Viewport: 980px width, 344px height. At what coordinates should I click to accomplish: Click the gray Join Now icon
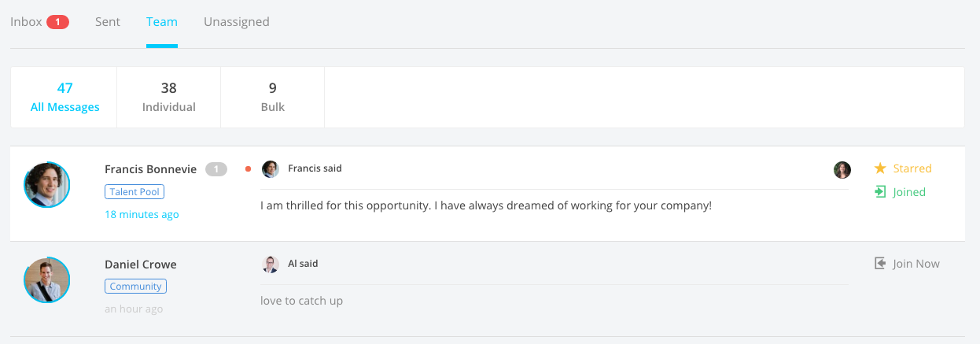coord(880,264)
